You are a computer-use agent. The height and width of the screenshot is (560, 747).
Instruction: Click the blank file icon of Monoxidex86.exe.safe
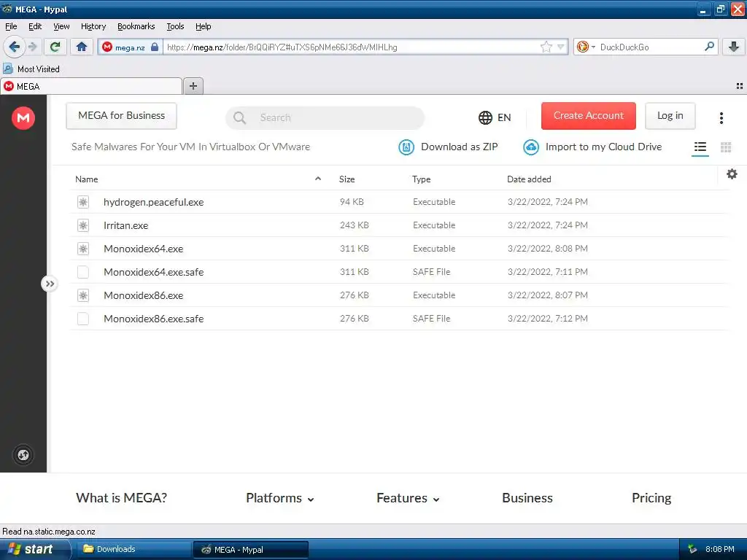(83, 319)
